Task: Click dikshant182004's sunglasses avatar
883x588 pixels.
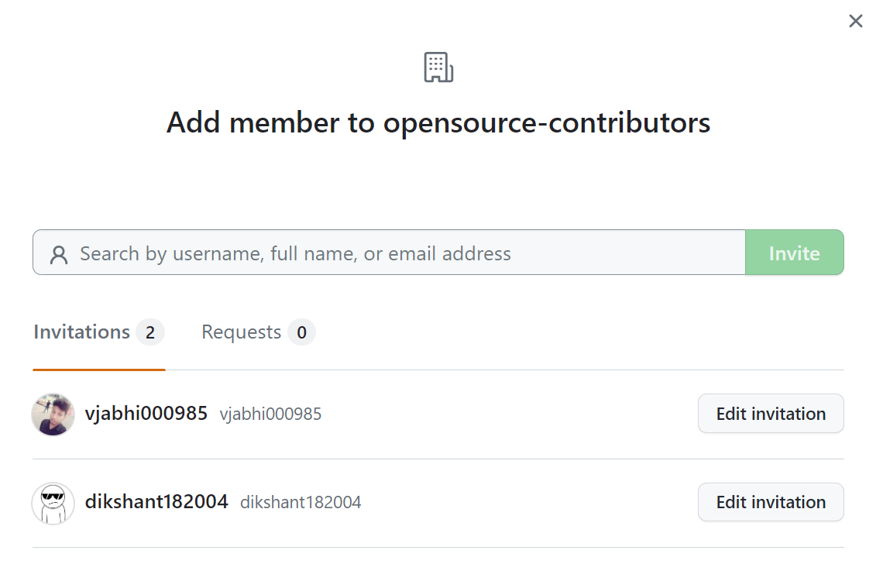Action: tap(53, 503)
